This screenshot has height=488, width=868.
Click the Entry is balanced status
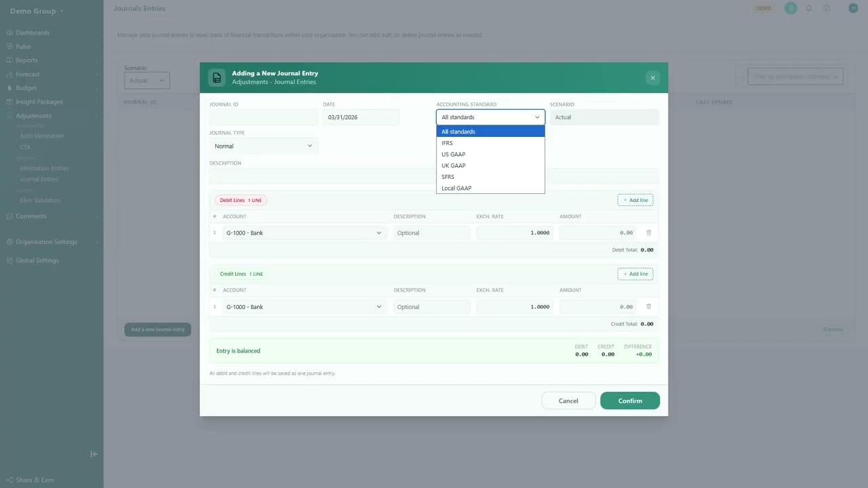238,351
